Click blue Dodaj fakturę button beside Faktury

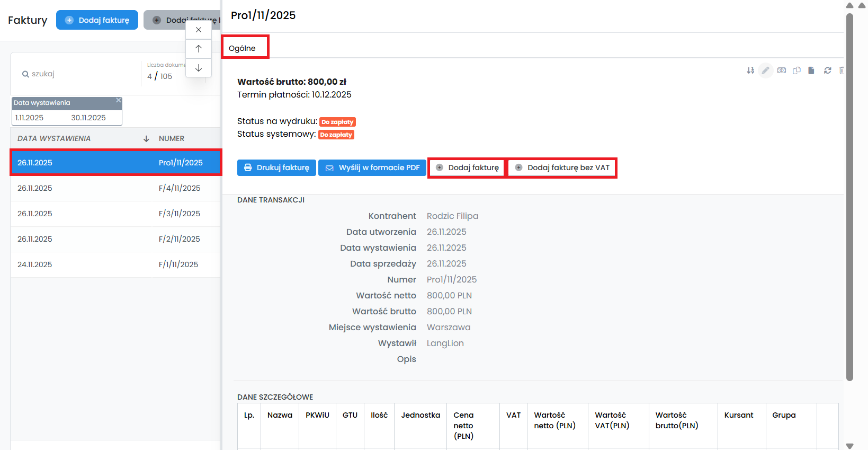pyautogui.click(x=97, y=20)
